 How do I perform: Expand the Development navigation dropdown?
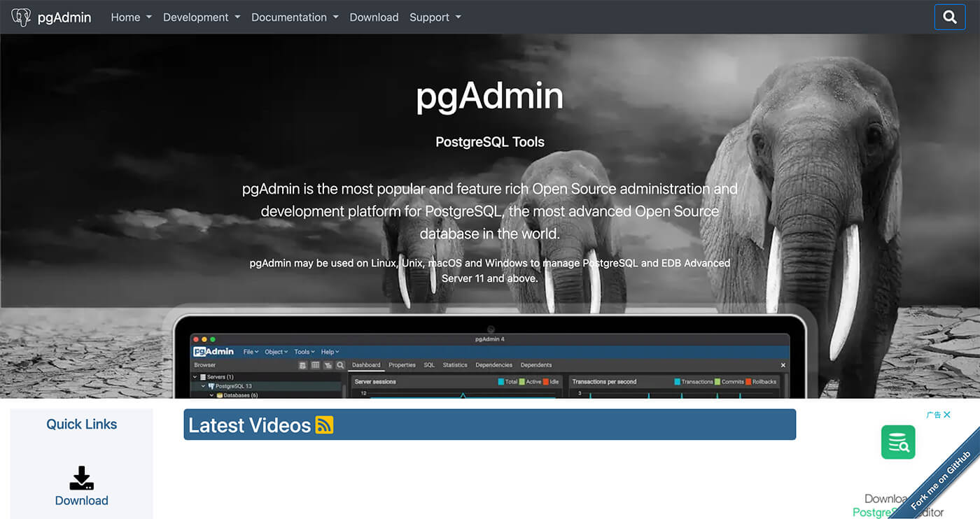(x=202, y=17)
